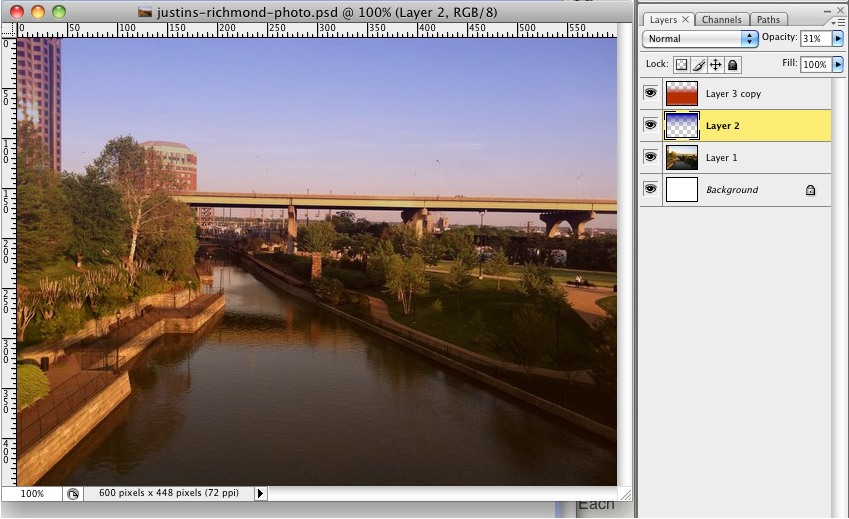Open the Normal blend mode dropdown

(x=700, y=38)
